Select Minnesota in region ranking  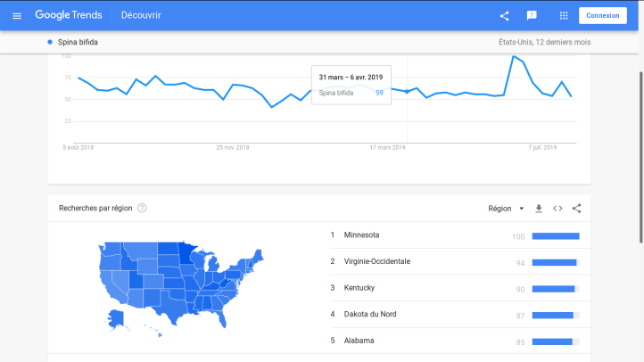361,235
